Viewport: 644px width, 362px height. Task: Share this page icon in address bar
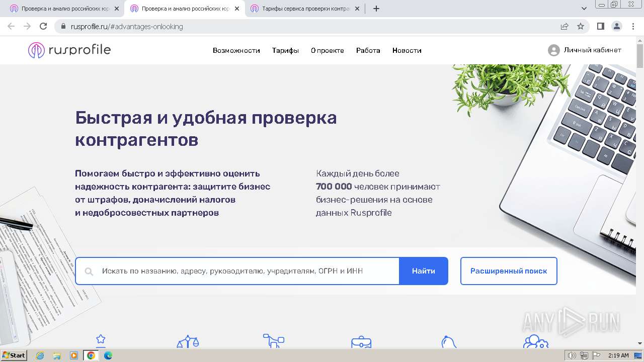(565, 26)
